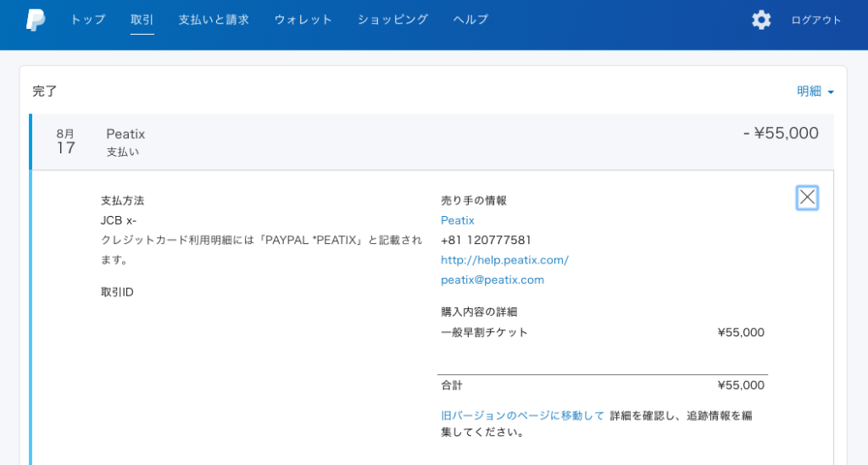Open the settings gear icon
Screen dimensions: 868x465
coord(761,20)
